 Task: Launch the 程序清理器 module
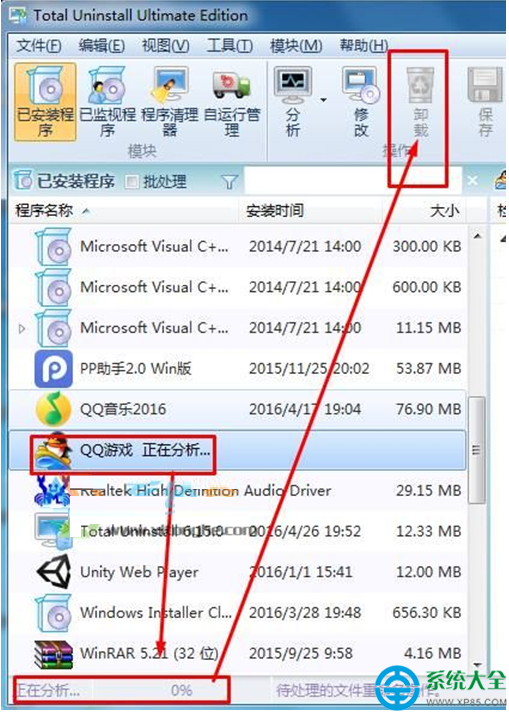[x=170, y=102]
